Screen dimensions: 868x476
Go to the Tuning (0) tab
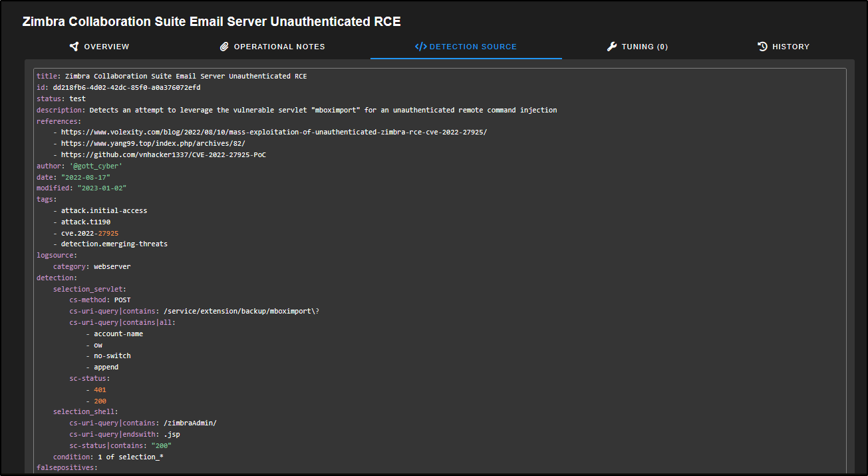(645, 47)
